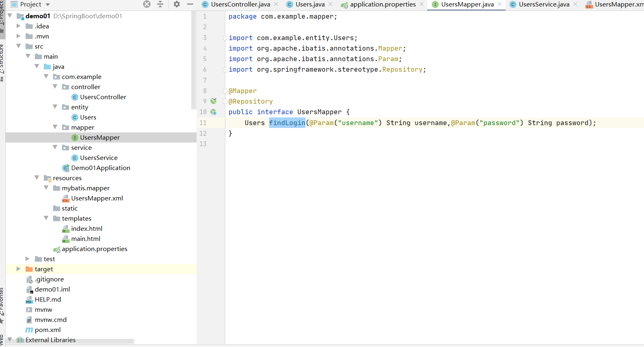
Task: Select HELP.md file
Action: (43, 300)
